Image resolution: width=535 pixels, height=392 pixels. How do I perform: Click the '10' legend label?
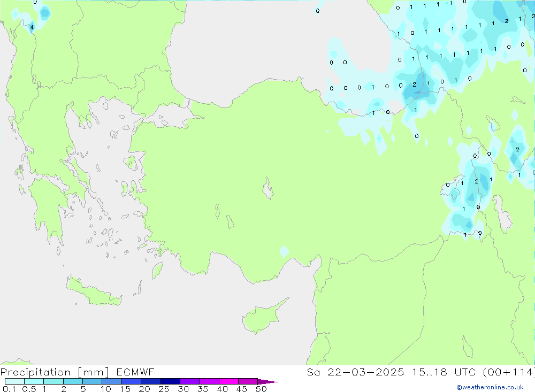(106, 389)
